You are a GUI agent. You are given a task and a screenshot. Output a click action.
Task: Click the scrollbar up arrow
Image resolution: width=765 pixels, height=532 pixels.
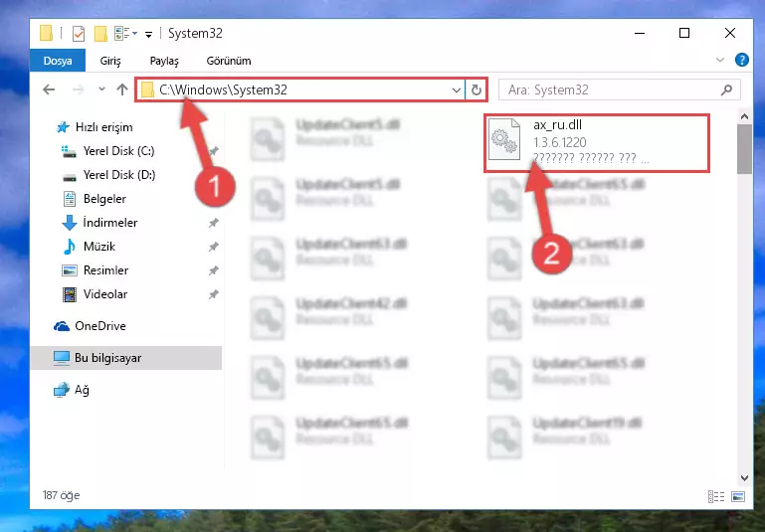point(744,117)
